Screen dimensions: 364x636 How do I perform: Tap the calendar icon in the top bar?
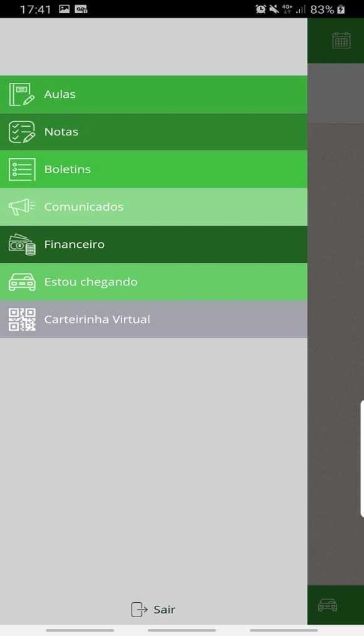tap(341, 40)
